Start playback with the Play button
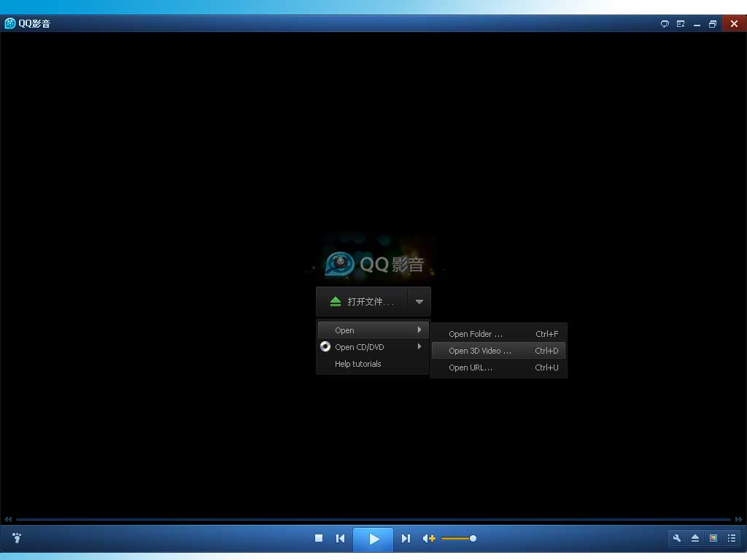Image resolution: width=747 pixels, height=560 pixels. pyautogui.click(x=373, y=539)
